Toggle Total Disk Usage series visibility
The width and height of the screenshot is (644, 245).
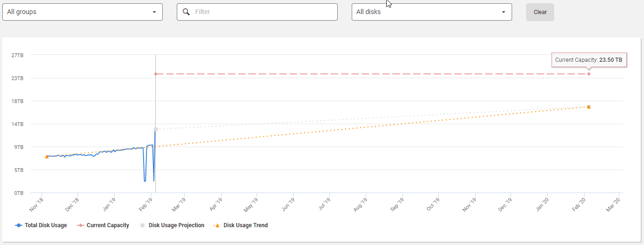[x=46, y=225]
